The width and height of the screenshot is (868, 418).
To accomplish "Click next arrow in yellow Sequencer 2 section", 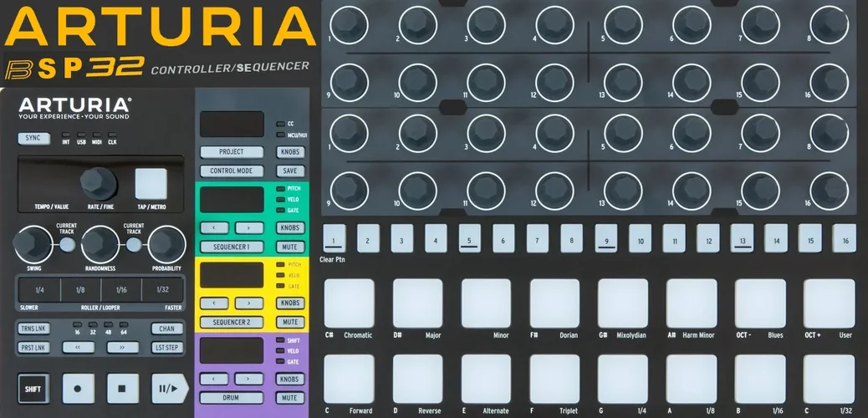I will (x=249, y=303).
